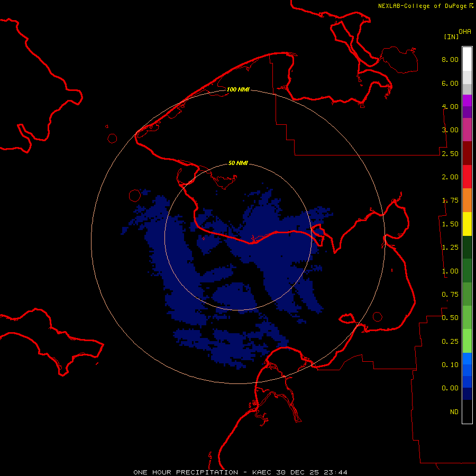Select the 0.10 legend value
Image resolution: width=476 pixels, height=476 pixels.
[450, 365]
